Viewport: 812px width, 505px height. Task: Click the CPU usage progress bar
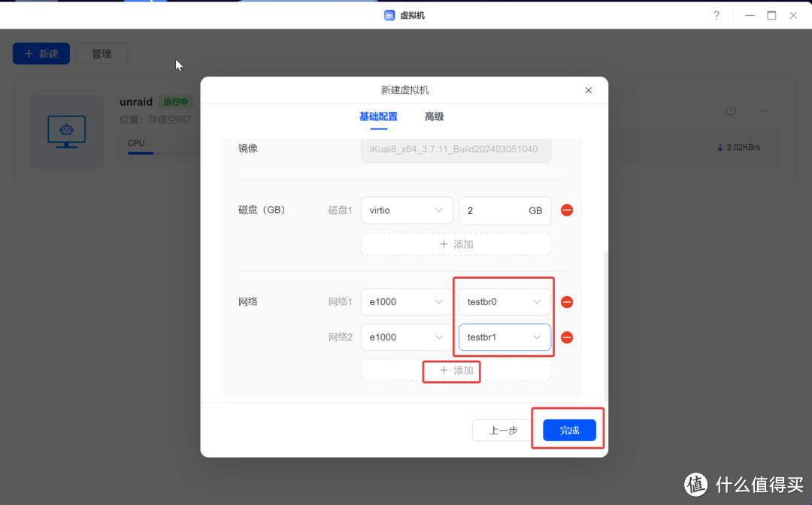(140, 154)
